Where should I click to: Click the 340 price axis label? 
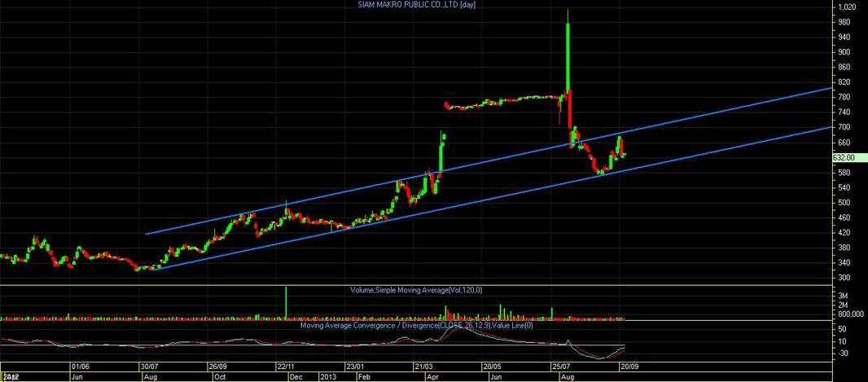coord(844,263)
